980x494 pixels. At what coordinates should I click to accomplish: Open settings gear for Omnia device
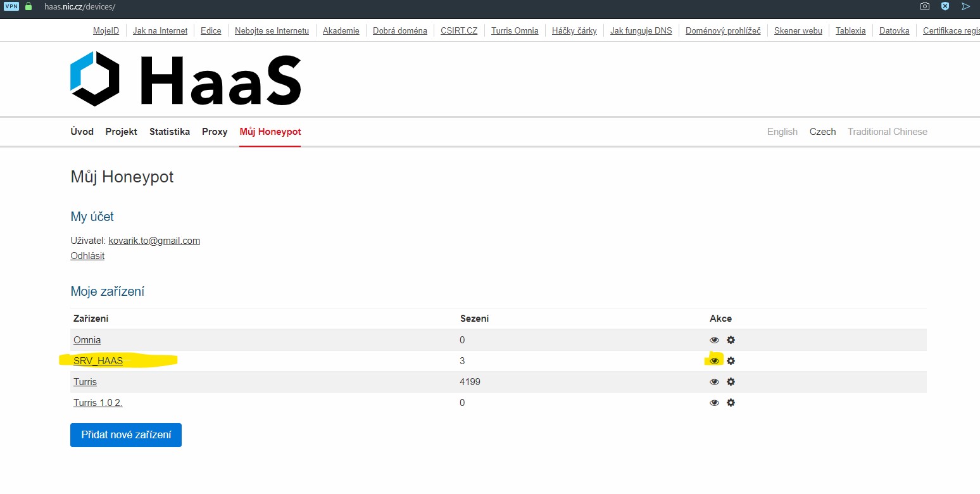(x=731, y=340)
